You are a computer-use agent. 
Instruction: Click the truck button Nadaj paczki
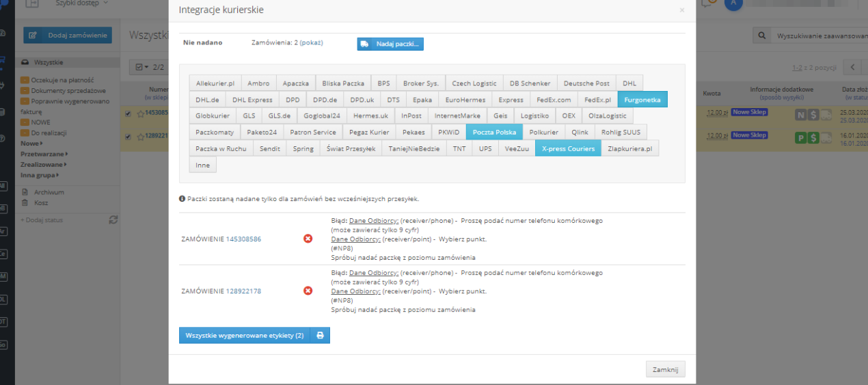click(x=390, y=44)
